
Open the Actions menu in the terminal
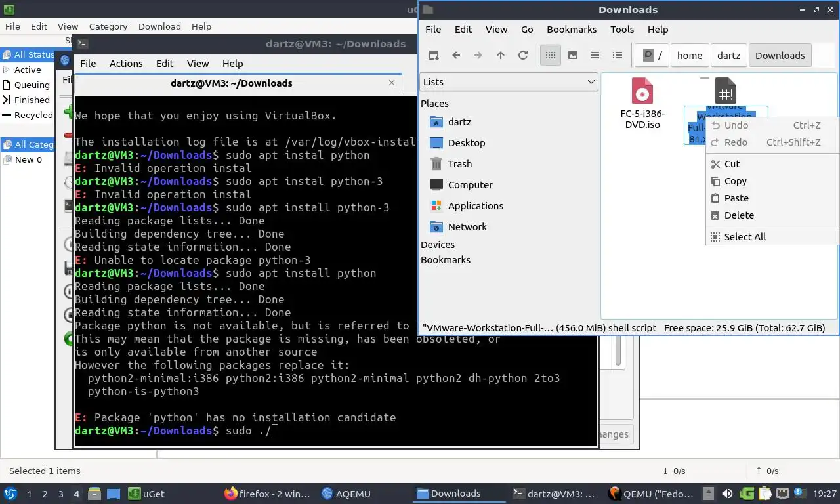pyautogui.click(x=126, y=64)
